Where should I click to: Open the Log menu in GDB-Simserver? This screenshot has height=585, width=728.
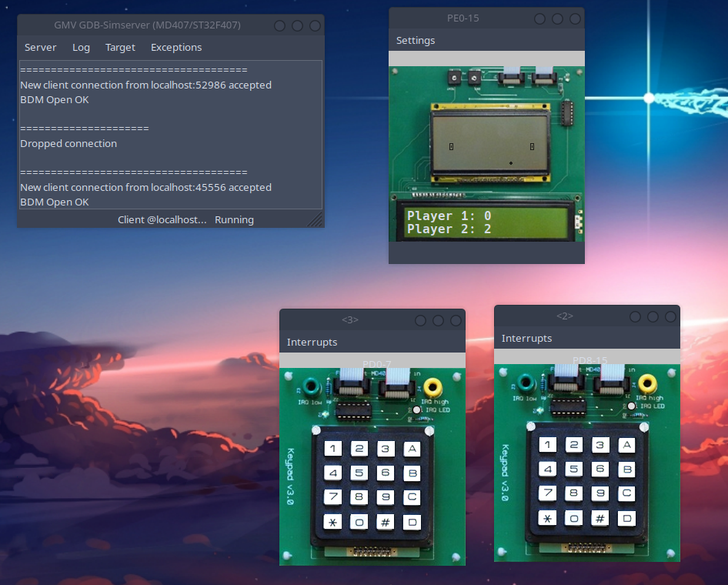click(x=81, y=48)
